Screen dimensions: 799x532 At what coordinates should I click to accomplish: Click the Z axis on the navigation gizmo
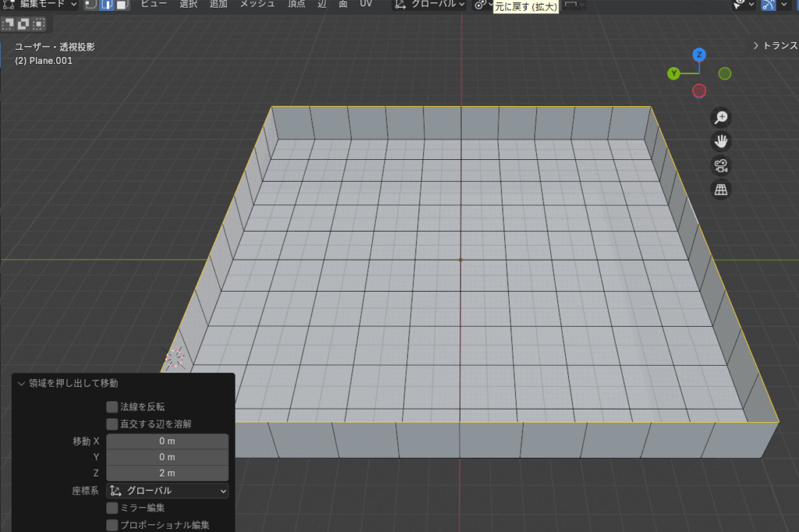tap(699, 55)
